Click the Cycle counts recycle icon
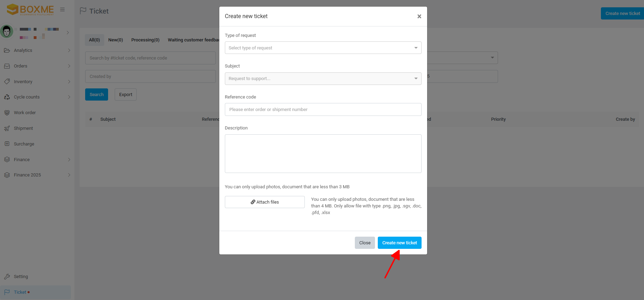Viewport: 644px width, 300px height. click(7, 97)
